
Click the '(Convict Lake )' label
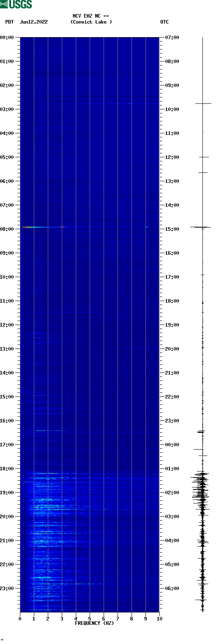[x=91, y=22]
